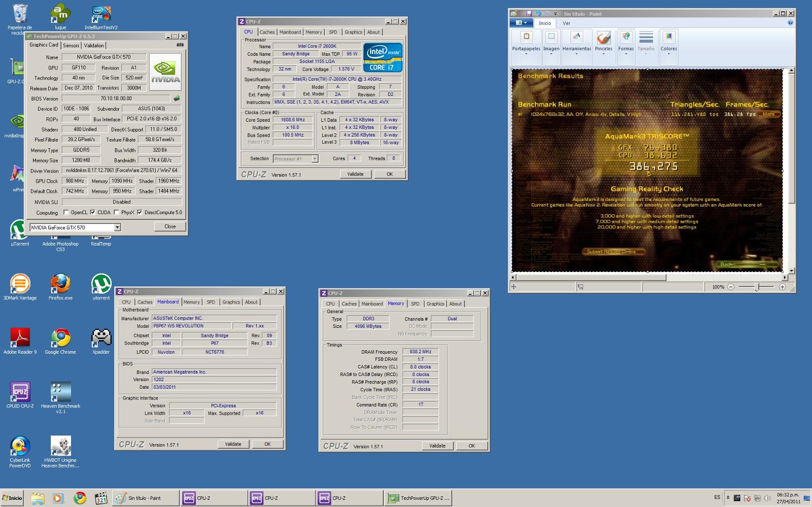Open Firefox.exe desktop icon
The width and height of the screenshot is (812, 507).
pos(60,287)
